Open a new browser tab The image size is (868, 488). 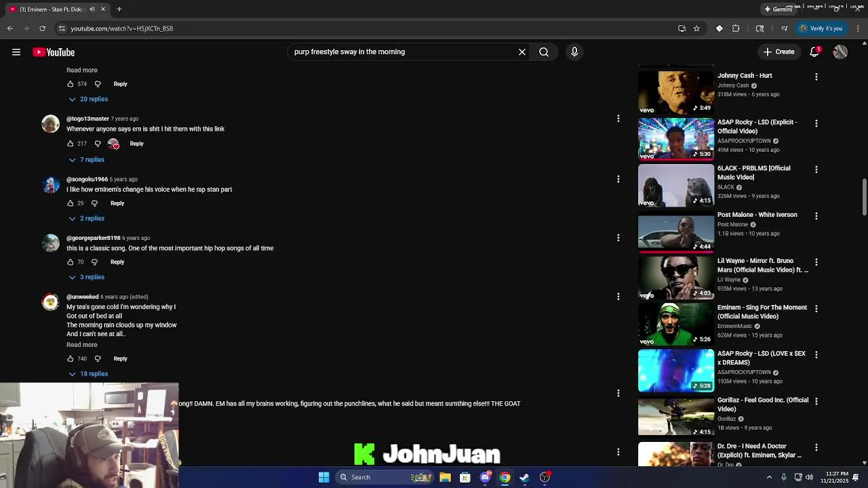[119, 9]
